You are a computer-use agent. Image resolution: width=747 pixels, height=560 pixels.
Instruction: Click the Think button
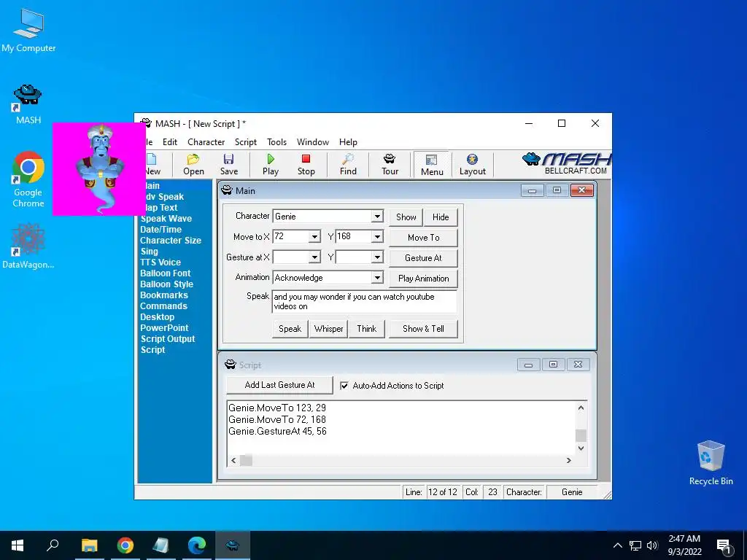pos(366,329)
